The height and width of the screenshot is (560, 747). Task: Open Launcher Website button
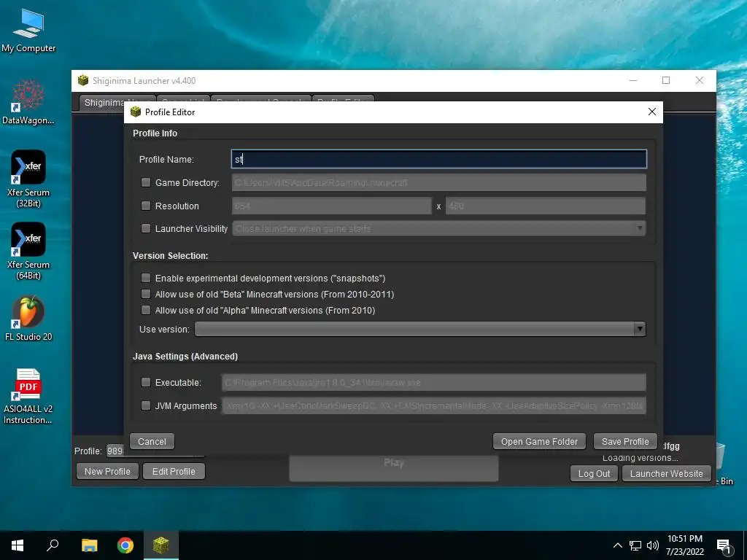[667, 474]
